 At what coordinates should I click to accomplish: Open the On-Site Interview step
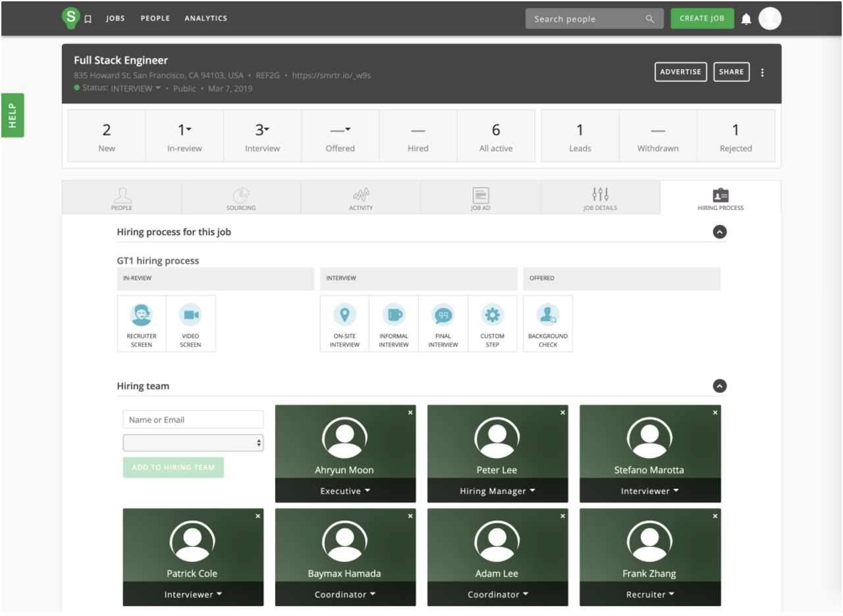tap(344, 315)
